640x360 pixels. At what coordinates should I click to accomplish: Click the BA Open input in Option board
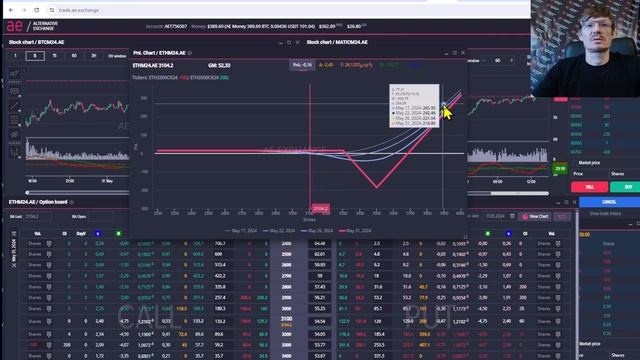[x=100, y=217]
